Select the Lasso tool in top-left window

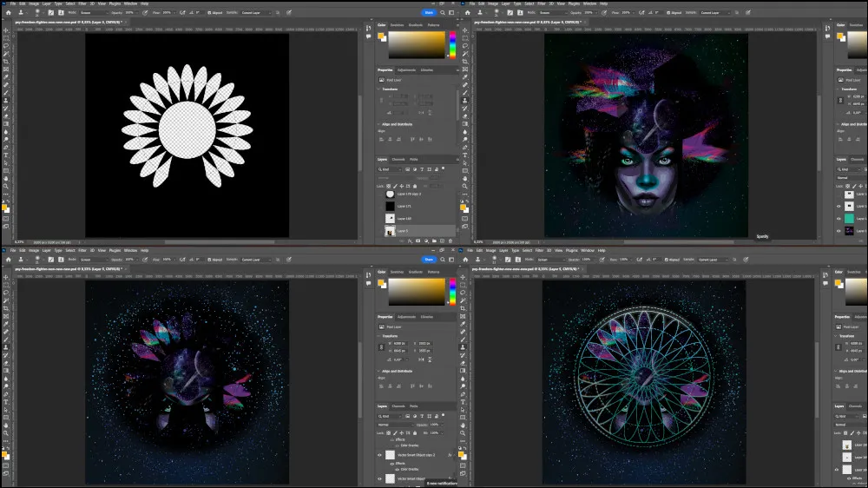6,46
